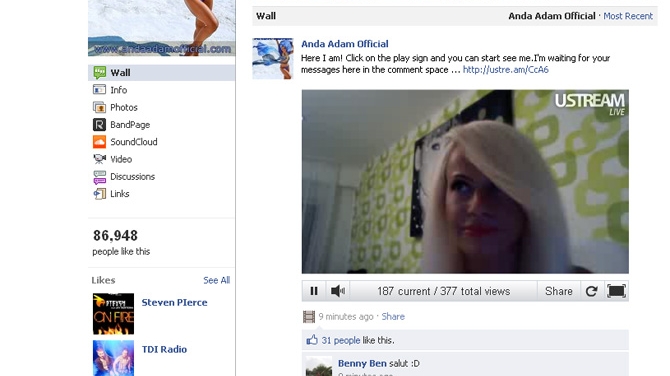Select Anda Adam Official wall filter
Image resolution: width=670 pixels, height=376 pixels.
point(552,16)
